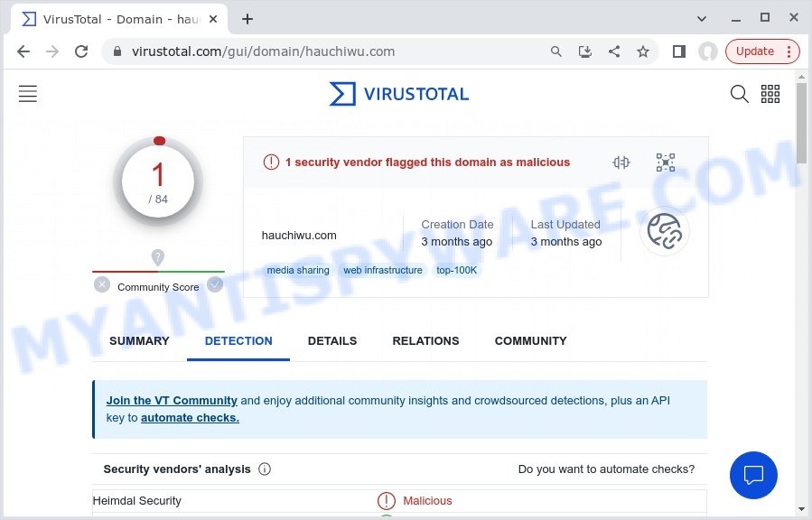Open the blue chat bubble button
Image resolution: width=812 pixels, height=520 pixels.
point(753,475)
